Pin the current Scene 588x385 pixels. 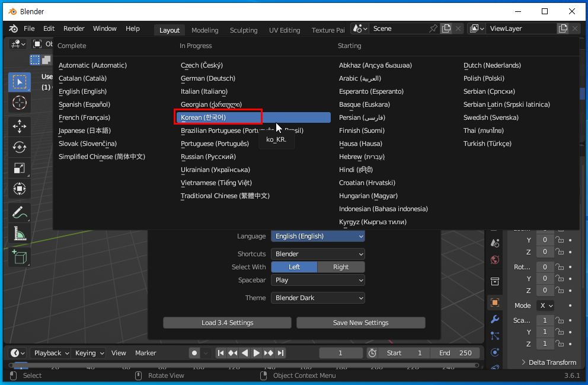tap(433, 28)
